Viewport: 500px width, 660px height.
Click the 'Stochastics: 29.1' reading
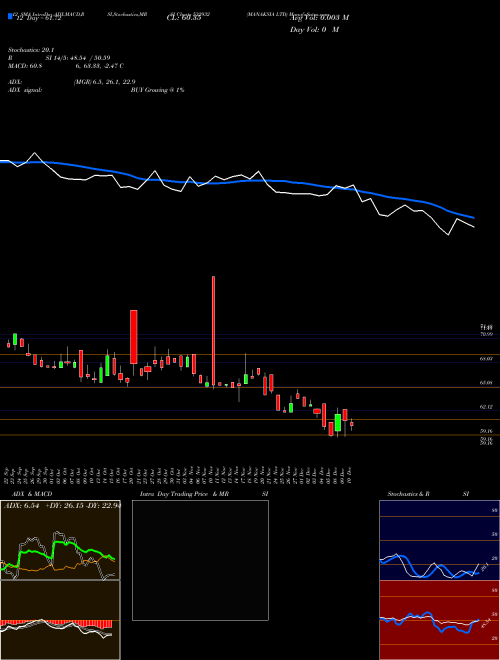point(31,50)
